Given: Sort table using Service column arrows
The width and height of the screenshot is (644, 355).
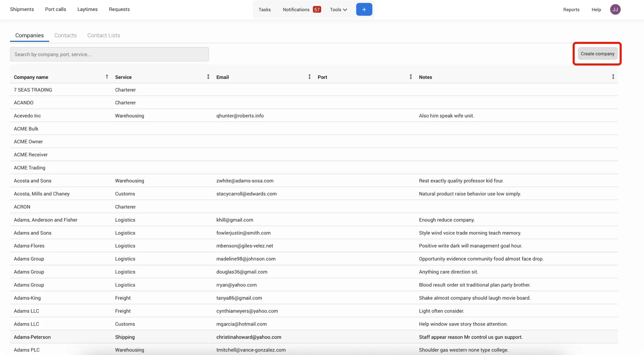Looking at the screenshot, I should (x=208, y=77).
